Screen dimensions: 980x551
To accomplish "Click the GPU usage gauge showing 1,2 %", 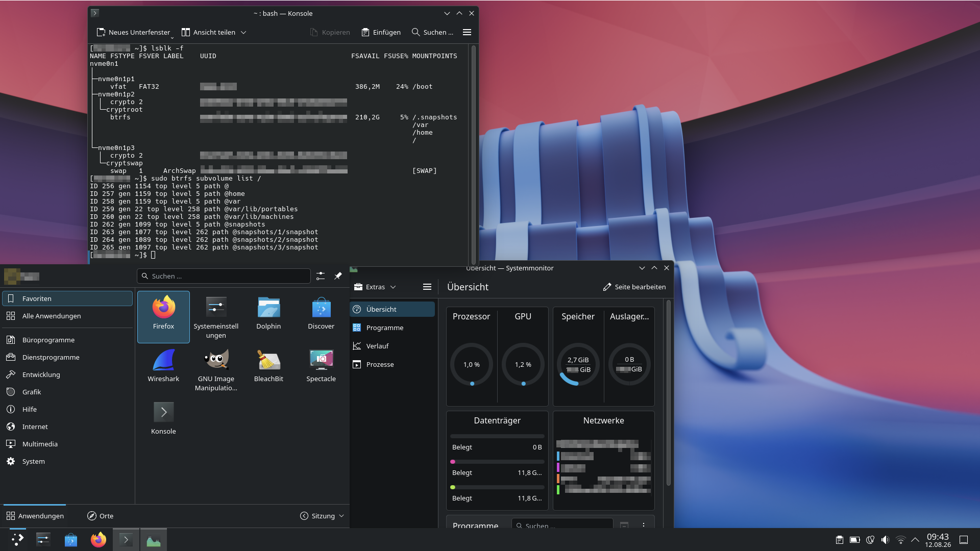I will click(x=523, y=364).
